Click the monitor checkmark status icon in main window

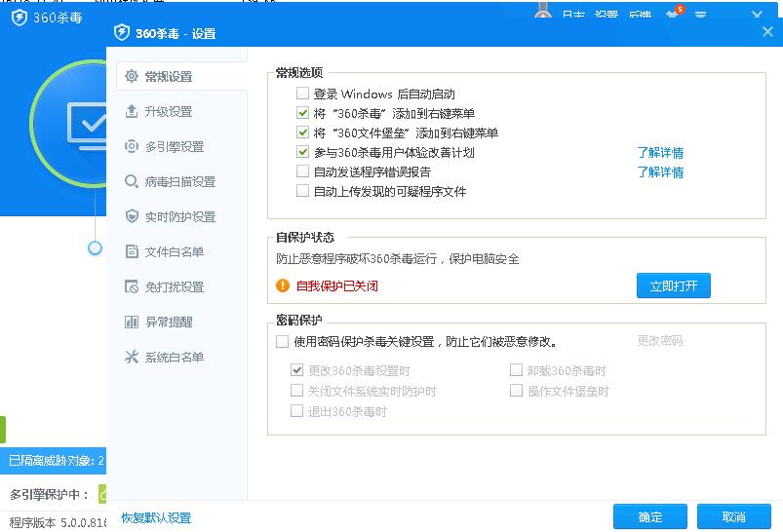[x=88, y=125]
